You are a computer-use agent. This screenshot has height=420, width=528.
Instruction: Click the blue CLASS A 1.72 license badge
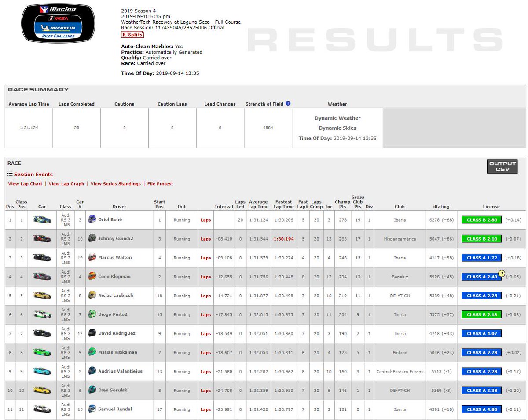482,258
